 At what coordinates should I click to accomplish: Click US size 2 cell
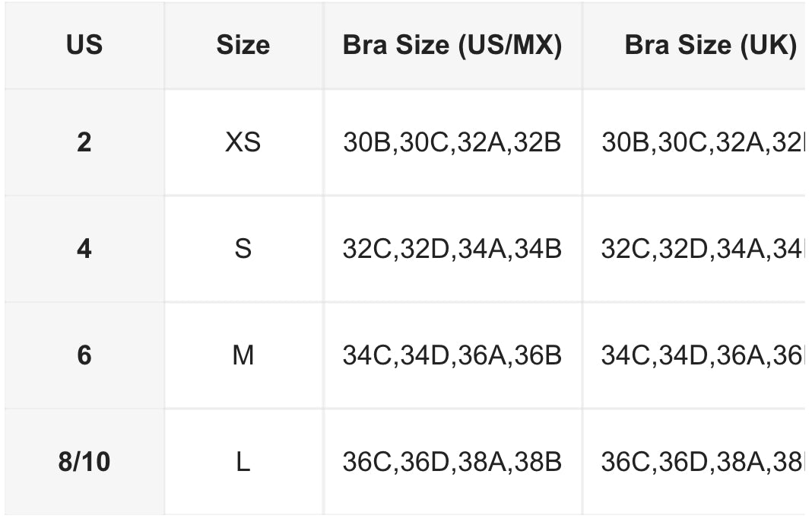click(84, 142)
